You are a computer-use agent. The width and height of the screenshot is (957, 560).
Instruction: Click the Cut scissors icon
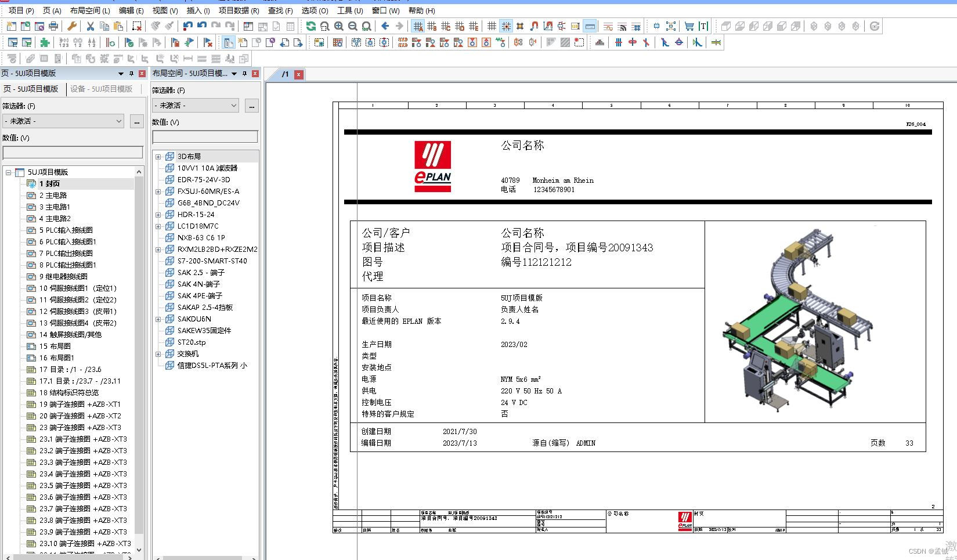tap(90, 26)
